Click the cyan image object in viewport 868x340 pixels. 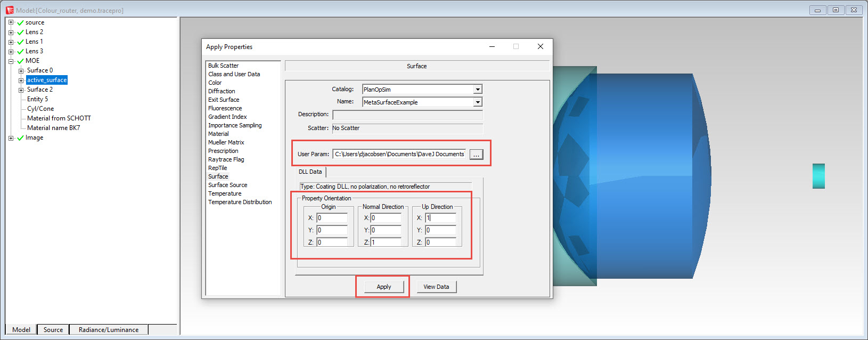[818, 176]
